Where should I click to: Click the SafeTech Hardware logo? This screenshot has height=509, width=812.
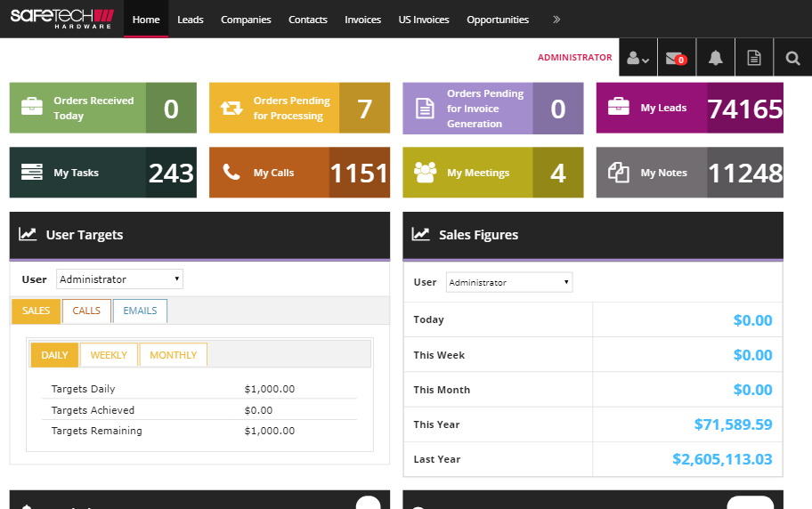click(x=62, y=19)
